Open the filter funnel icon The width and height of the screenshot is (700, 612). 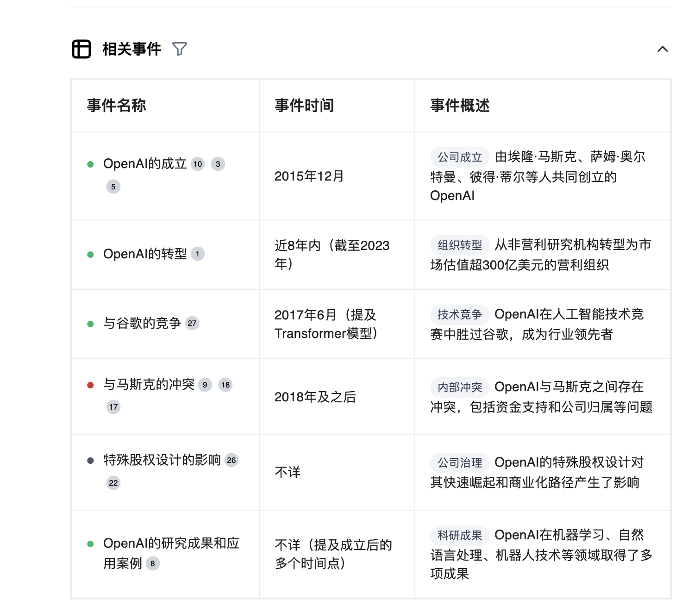pyautogui.click(x=180, y=49)
